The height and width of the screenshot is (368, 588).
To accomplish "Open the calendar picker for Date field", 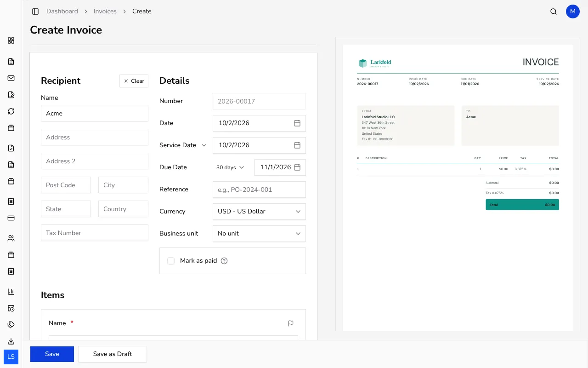I will point(297,123).
